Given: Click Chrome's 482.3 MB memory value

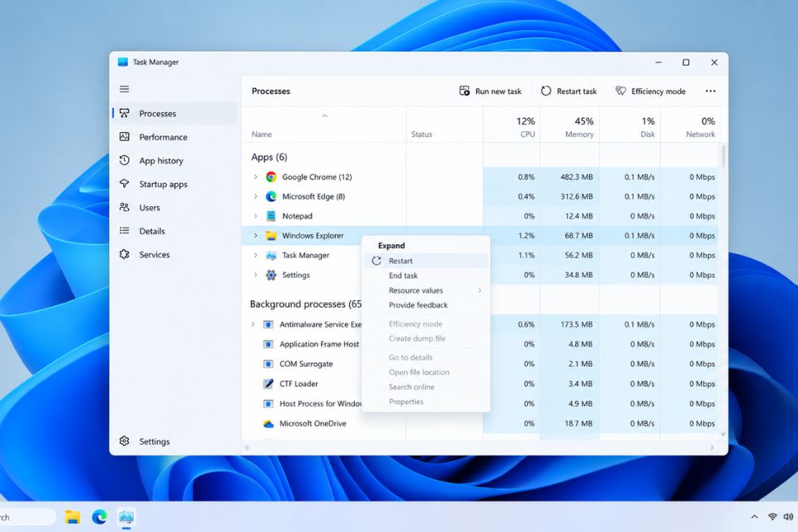Looking at the screenshot, I should [577, 177].
